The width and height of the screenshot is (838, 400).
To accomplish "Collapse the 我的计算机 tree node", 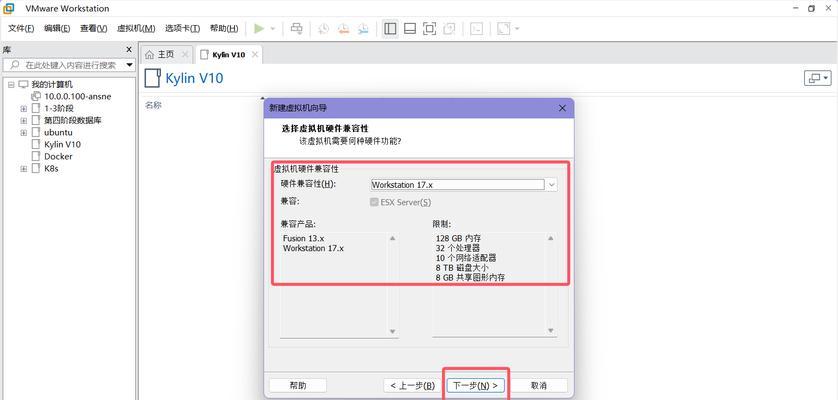I will coord(11,84).
